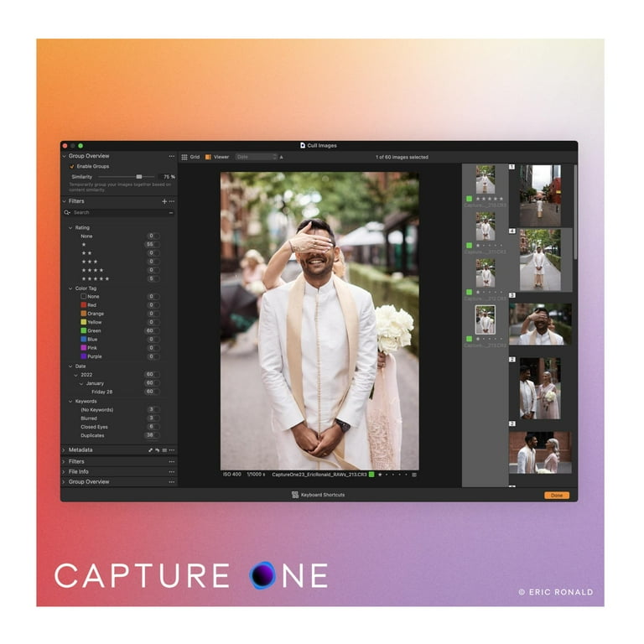Expand the File Info panel
The image size is (644, 644).
coord(64,472)
